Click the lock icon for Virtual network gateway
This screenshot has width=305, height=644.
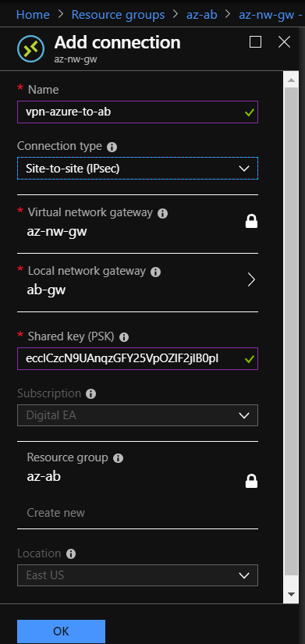point(251,222)
